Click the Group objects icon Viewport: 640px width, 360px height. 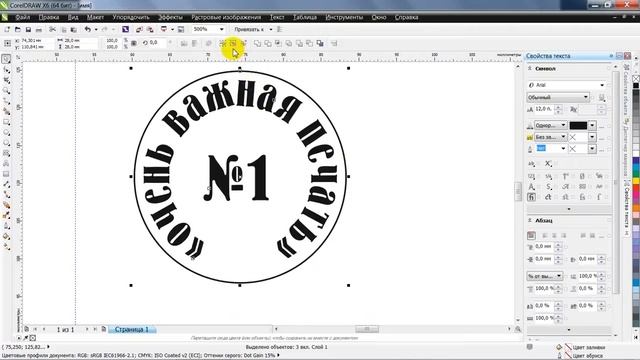pos(222,43)
